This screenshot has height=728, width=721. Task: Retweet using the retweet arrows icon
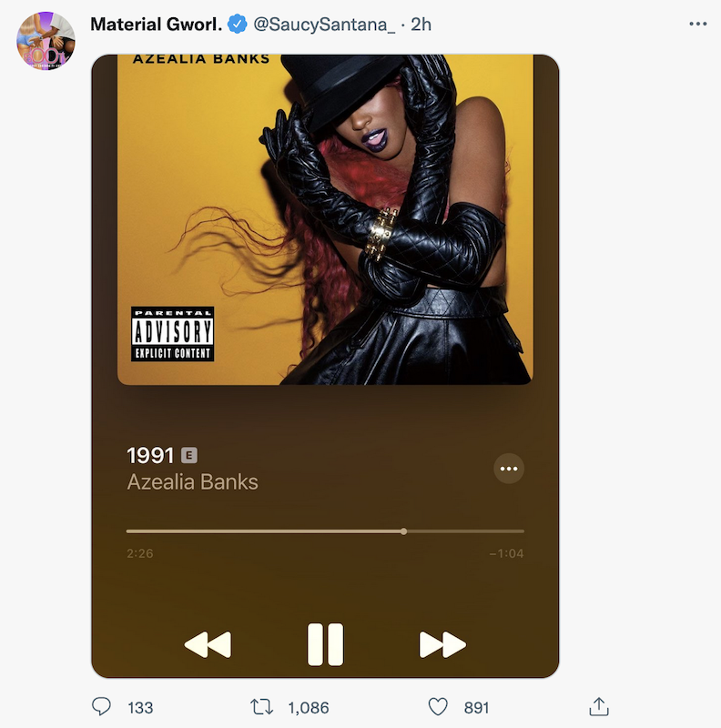[261, 707]
